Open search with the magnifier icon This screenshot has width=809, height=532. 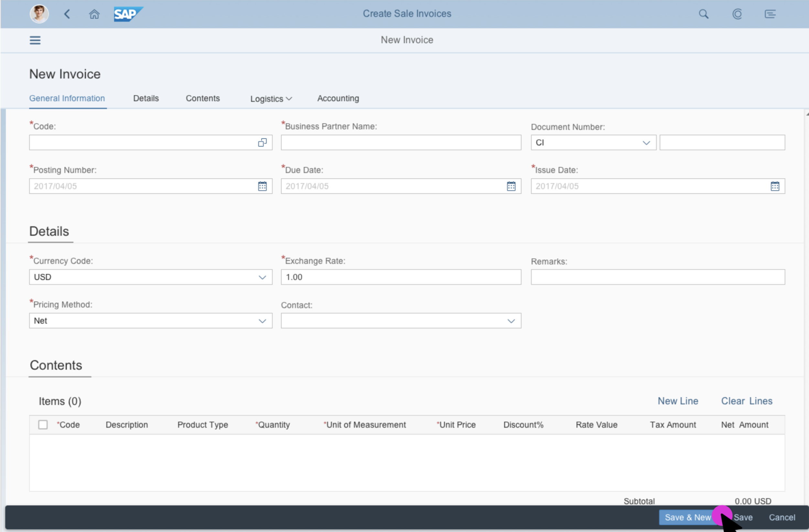703,14
